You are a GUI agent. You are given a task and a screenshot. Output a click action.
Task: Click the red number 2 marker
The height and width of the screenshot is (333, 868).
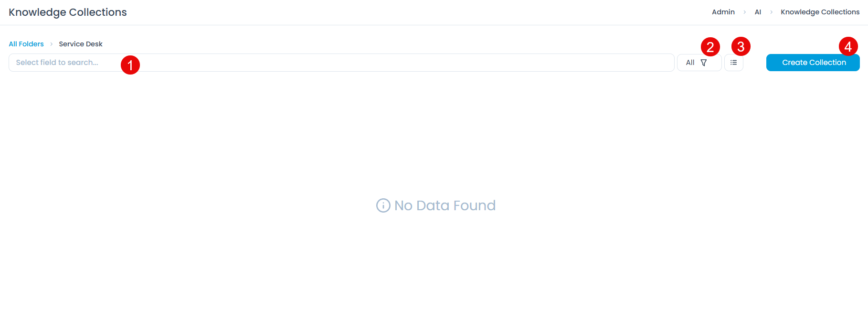point(710,47)
